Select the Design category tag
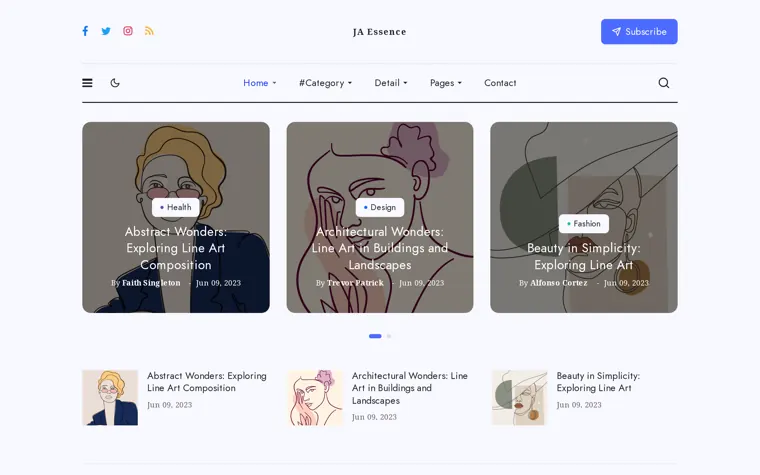The width and height of the screenshot is (760, 475). point(380,207)
